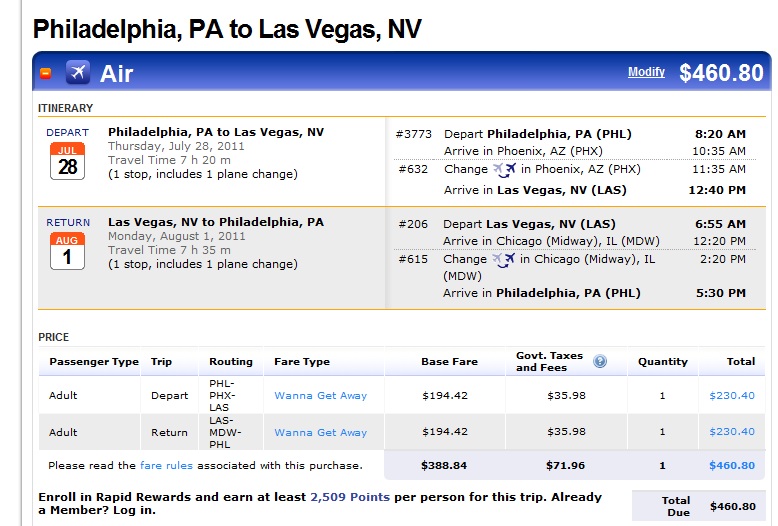Image resolution: width=778 pixels, height=526 pixels.
Task: Click the Total Due amount $460.80
Action: pyautogui.click(x=733, y=506)
